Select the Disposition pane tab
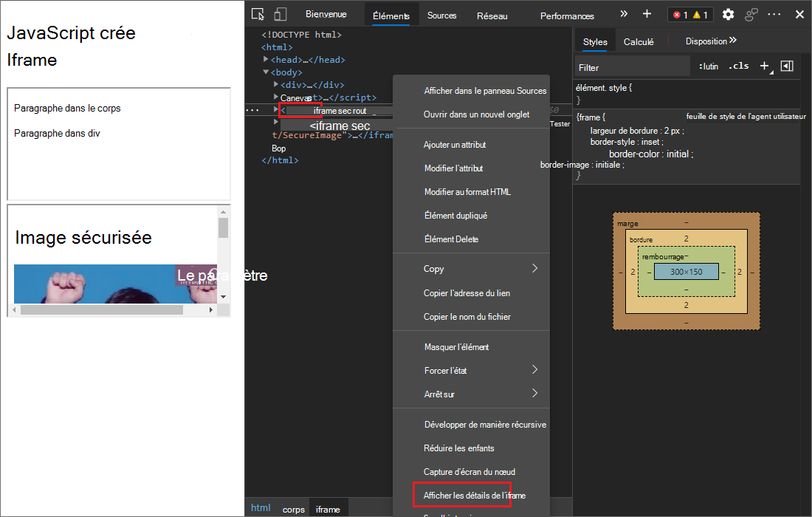Screen dimensions: 812x517 [706, 41]
